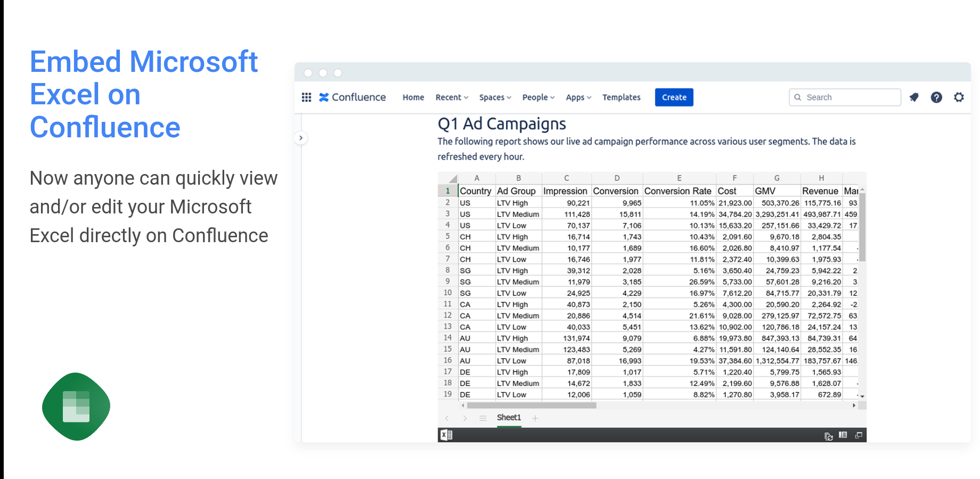Click the Excel logo in the embed footer
Image resolution: width=980 pixels, height=479 pixels.
(x=446, y=435)
